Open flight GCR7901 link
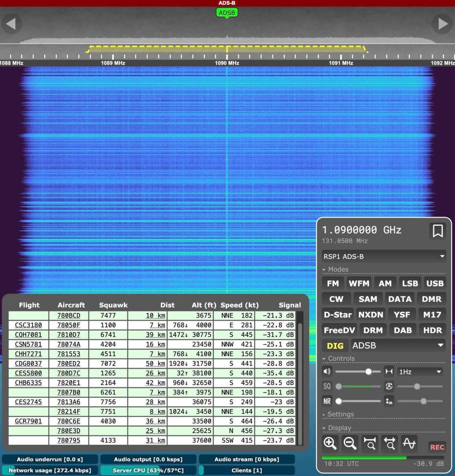Screen dimensions: 455x476 28,421
